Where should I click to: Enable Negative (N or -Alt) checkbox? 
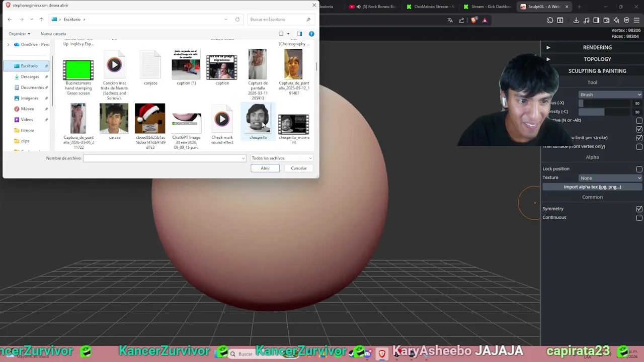coord(639,121)
